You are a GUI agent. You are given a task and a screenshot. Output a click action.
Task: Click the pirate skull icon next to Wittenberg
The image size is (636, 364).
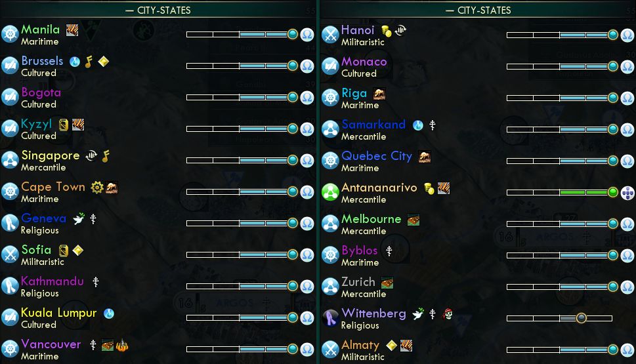click(448, 313)
